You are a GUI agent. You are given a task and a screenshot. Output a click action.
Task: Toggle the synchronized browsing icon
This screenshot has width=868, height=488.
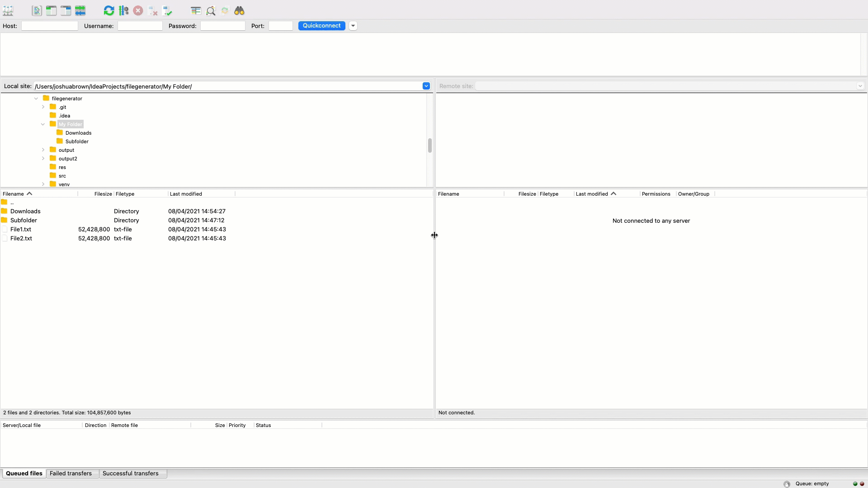click(x=225, y=10)
